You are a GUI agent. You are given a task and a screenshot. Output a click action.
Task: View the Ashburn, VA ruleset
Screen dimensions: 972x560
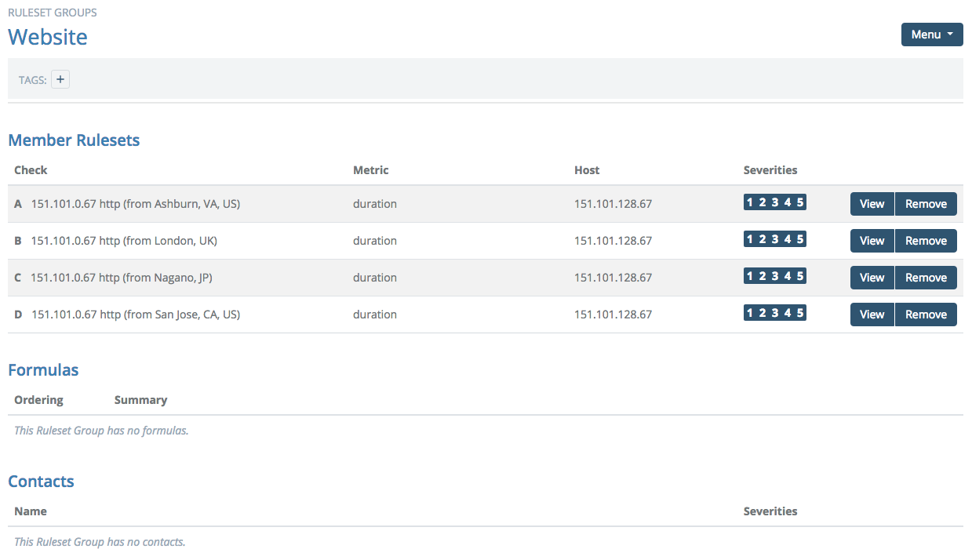[872, 203]
